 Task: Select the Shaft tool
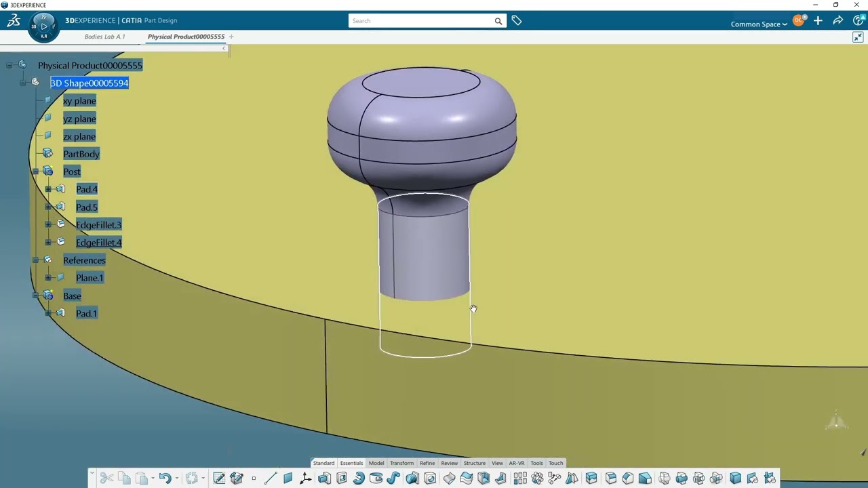point(359,479)
